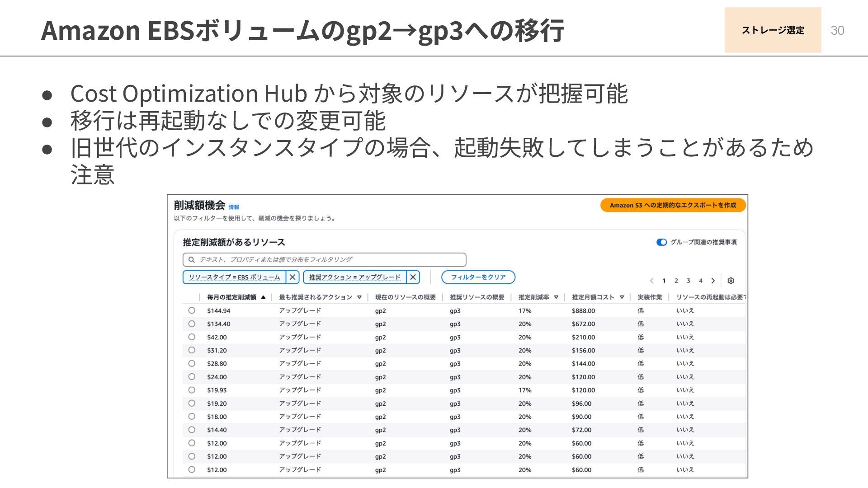Open the 情報 link next to 削減額機会

tap(234, 207)
